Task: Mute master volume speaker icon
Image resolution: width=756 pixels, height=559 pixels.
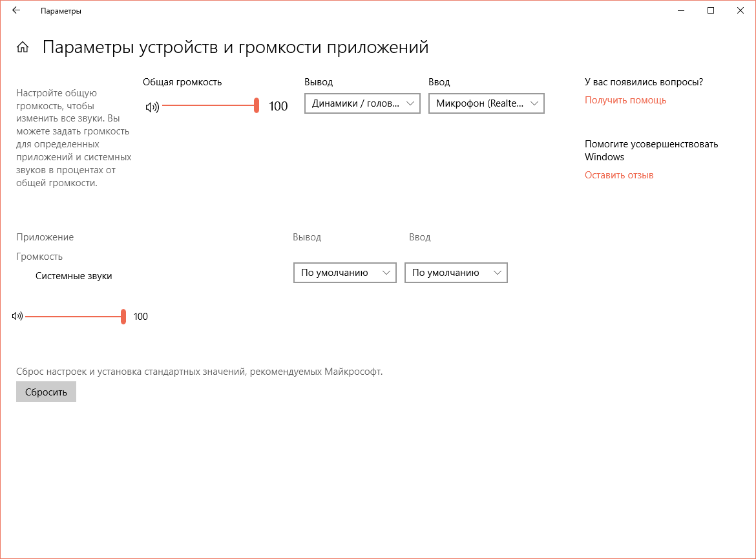Action: [x=152, y=107]
